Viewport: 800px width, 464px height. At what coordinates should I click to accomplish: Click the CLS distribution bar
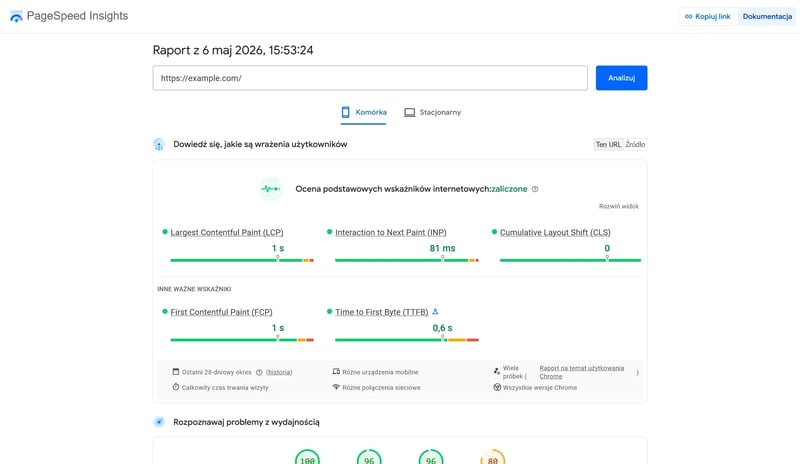[570, 260]
